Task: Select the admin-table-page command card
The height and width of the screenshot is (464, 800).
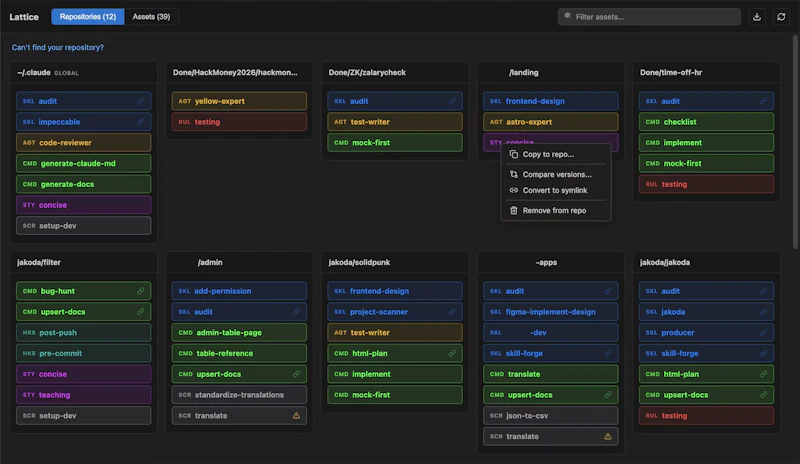Action: pos(239,332)
